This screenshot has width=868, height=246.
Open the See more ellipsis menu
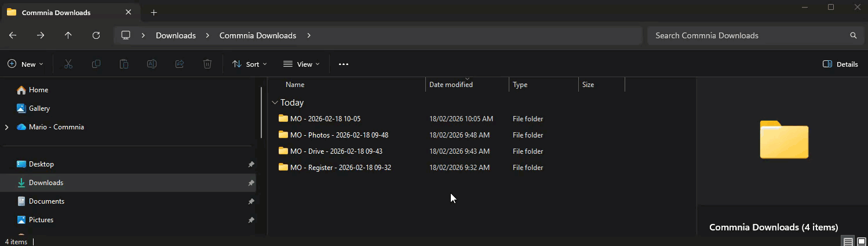pos(344,64)
